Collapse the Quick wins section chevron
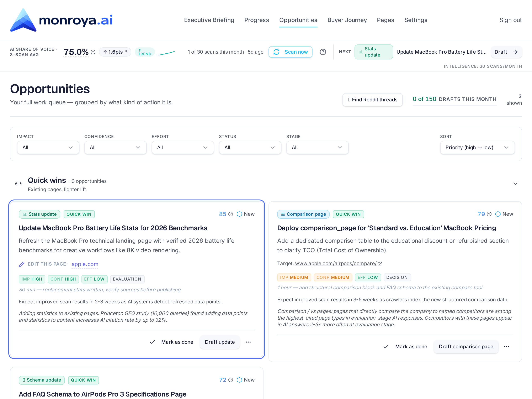The image size is (532, 399). pos(515,184)
